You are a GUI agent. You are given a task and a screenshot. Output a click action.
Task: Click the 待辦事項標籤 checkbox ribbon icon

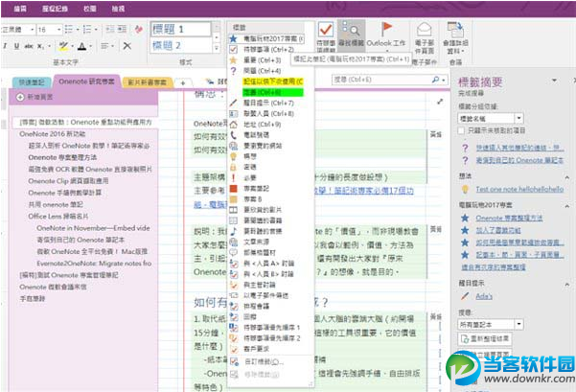pos(326,35)
